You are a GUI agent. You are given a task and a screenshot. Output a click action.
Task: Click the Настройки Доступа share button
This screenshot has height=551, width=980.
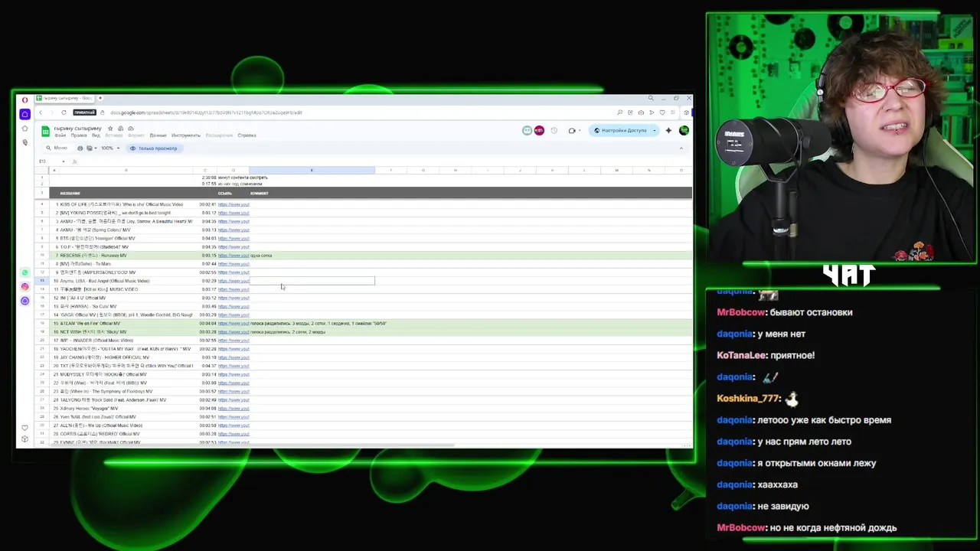(620, 131)
